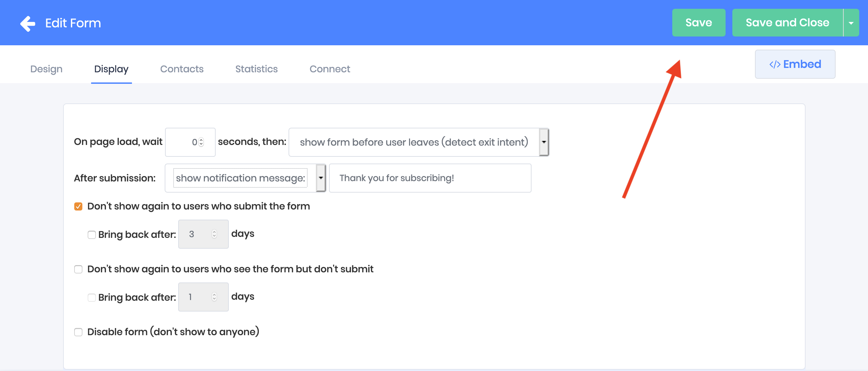Click the back arrow icon beside Edit Form

[x=28, y=23]
